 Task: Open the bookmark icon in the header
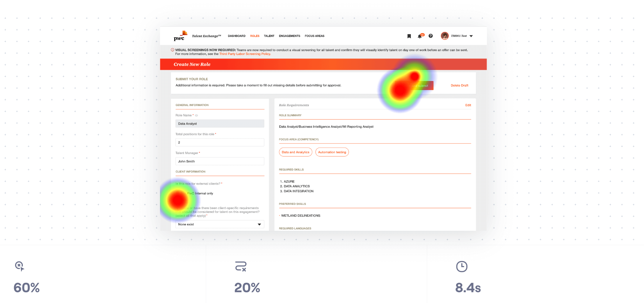tap(409, 36)
